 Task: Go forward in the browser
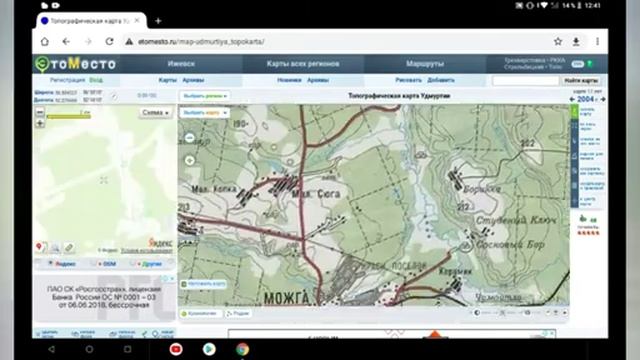88,41
